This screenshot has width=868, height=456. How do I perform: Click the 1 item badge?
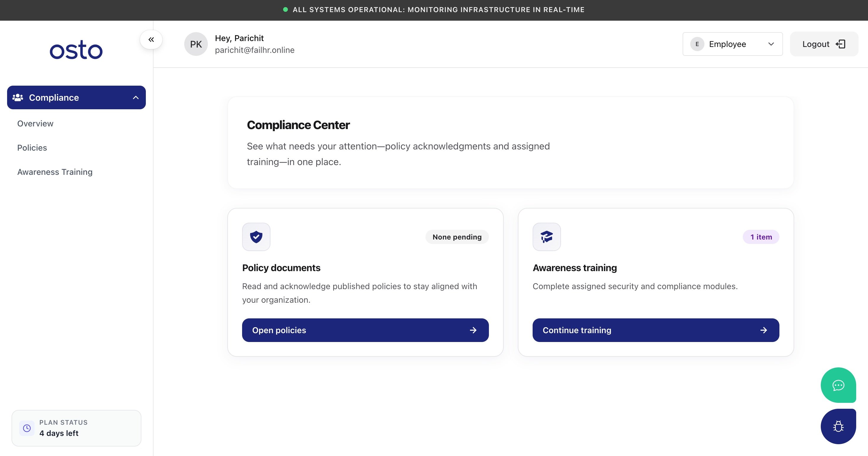click(x=761, y=237)
